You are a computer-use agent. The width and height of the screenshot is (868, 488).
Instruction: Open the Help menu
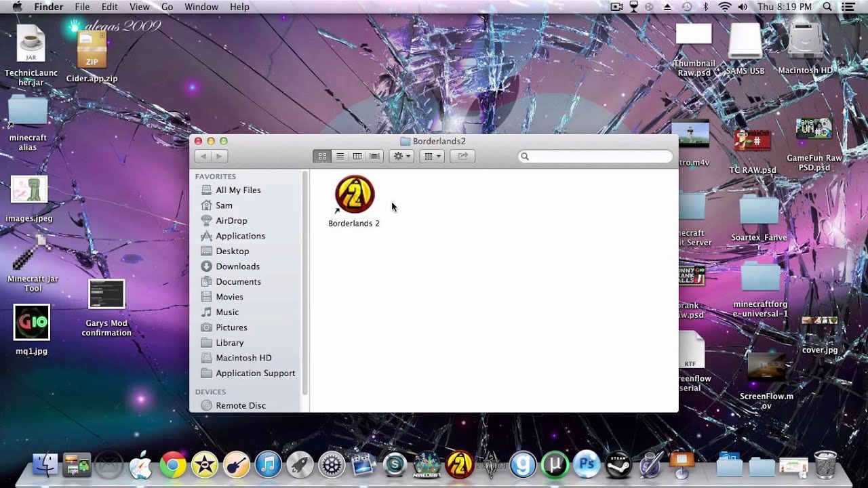[x=239, y=7]
